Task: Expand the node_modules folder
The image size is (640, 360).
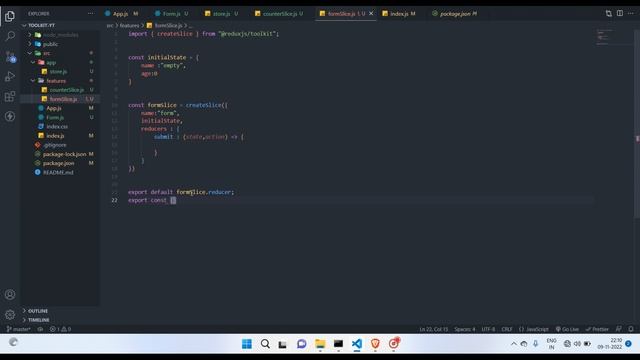Action: click(x=29, y=35)
